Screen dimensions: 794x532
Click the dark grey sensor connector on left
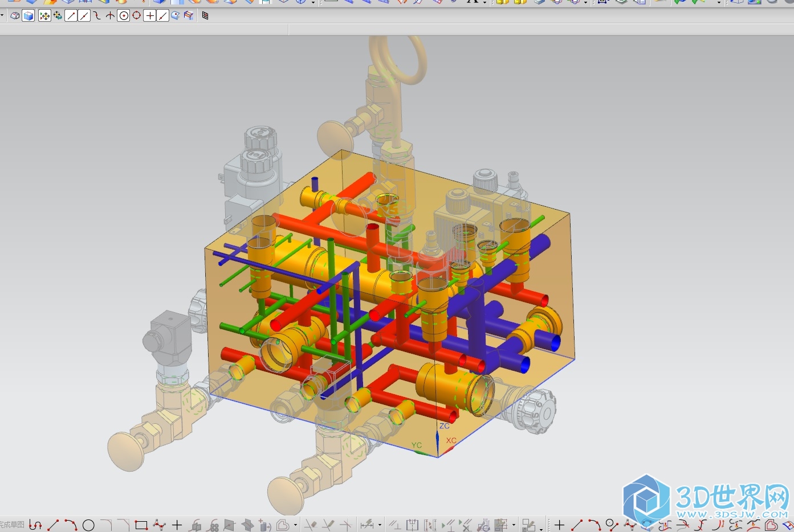click(x=167, y=339)
